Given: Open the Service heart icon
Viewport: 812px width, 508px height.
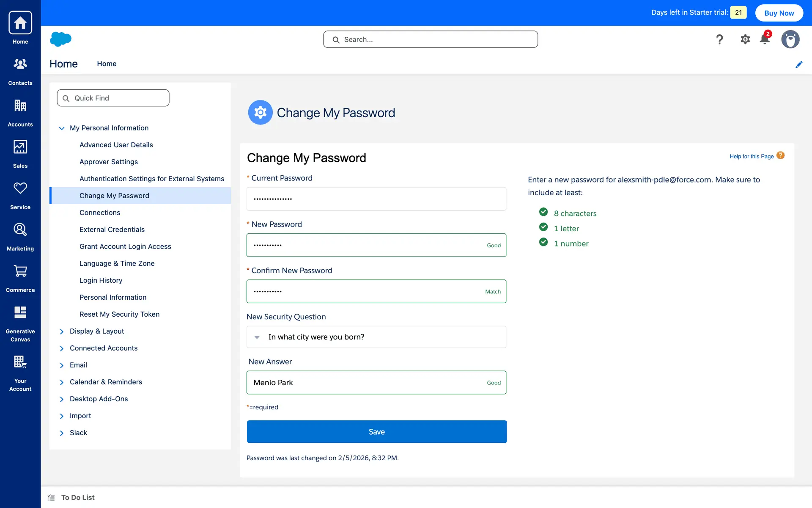Looking at the screenshot, I should pyautogui.click(x=20, y=195).
